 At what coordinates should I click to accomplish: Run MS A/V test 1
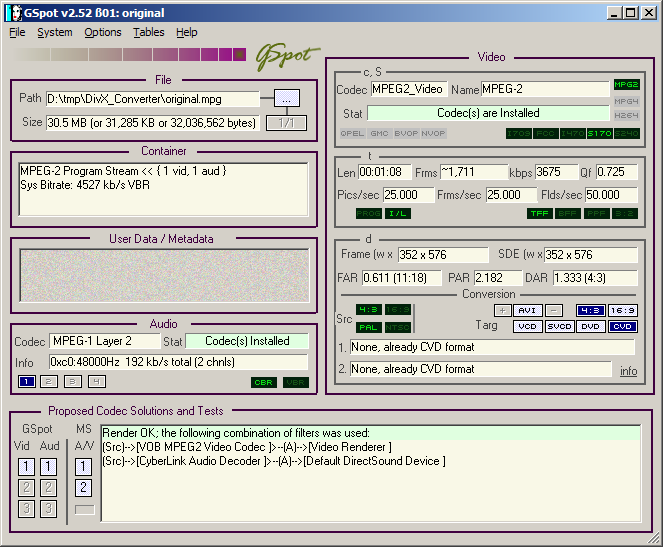(x=83, y=467)
